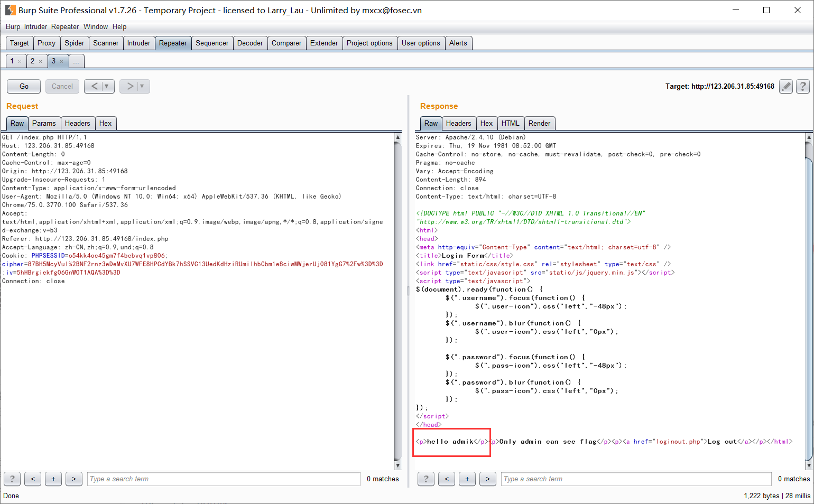Show request Headers view
This screenshot has height=504, width=814.
[x=78, y=123]
